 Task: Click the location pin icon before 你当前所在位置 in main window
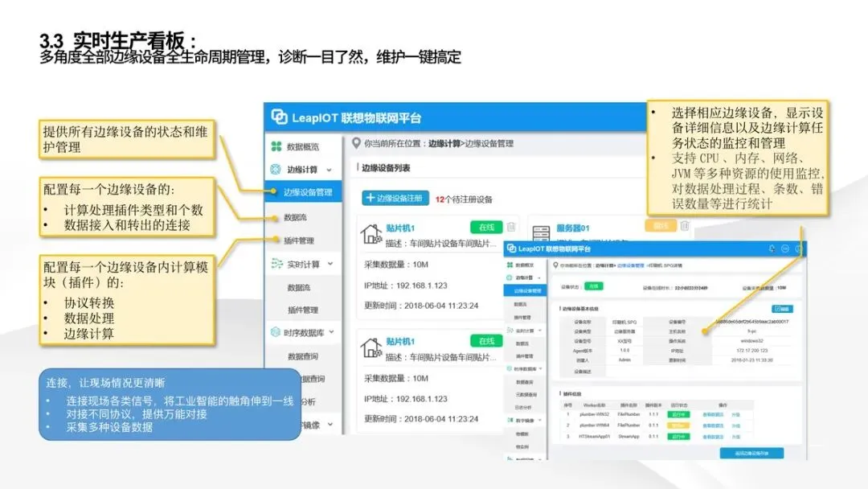pyautogui.click(x=357, y=143)
